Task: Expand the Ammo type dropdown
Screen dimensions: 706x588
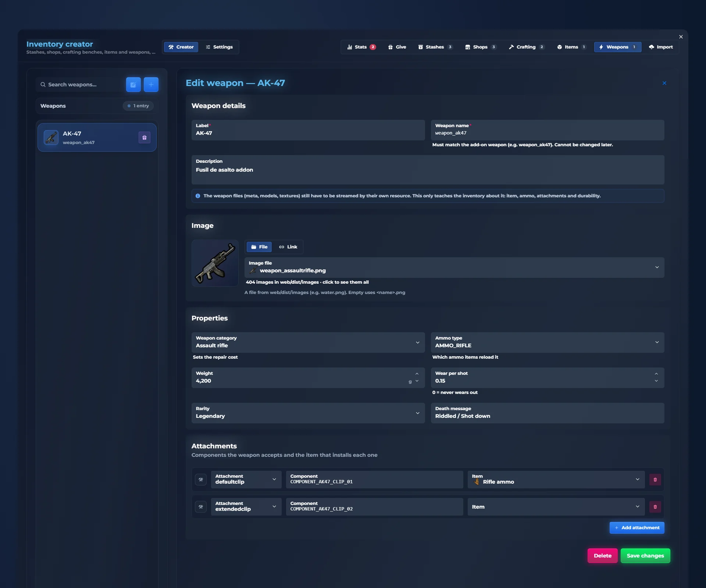Action: tap(548, 343)
